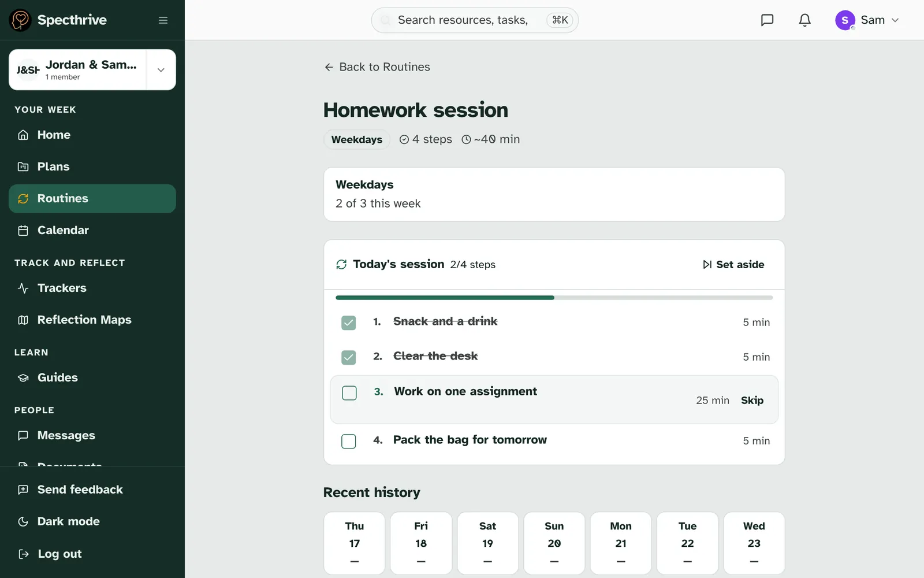Select the Thu 17 history card
This screenshot has height=578, width=924.
coord(355,543)
